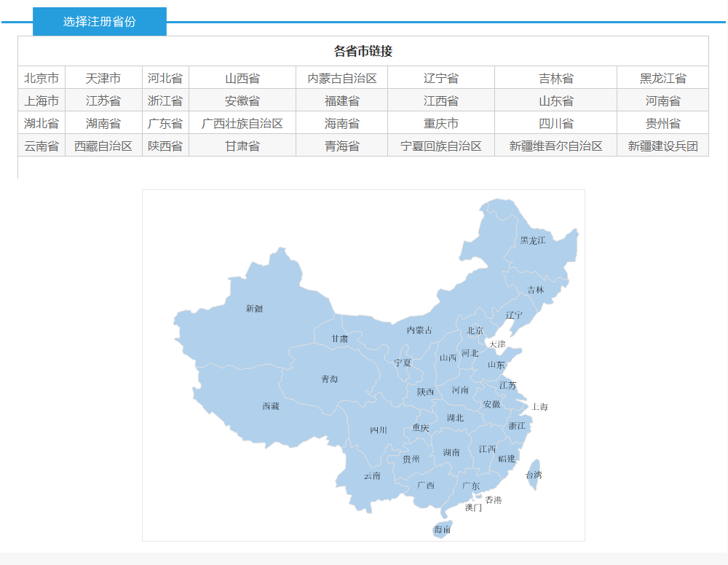The height and width of the screenshot is (565, 728).
Task: Click the 上海市 table link
Action: (x=41, y=101)
